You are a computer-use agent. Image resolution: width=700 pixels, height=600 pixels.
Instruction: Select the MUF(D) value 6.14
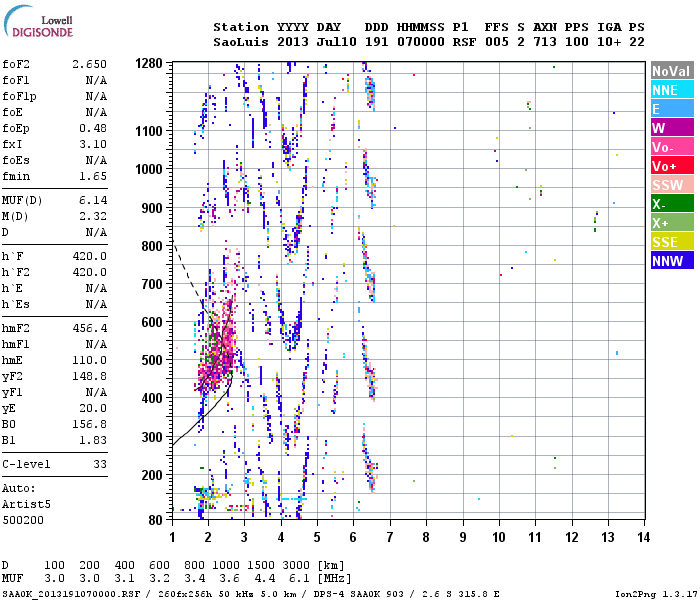click(93, 200)
